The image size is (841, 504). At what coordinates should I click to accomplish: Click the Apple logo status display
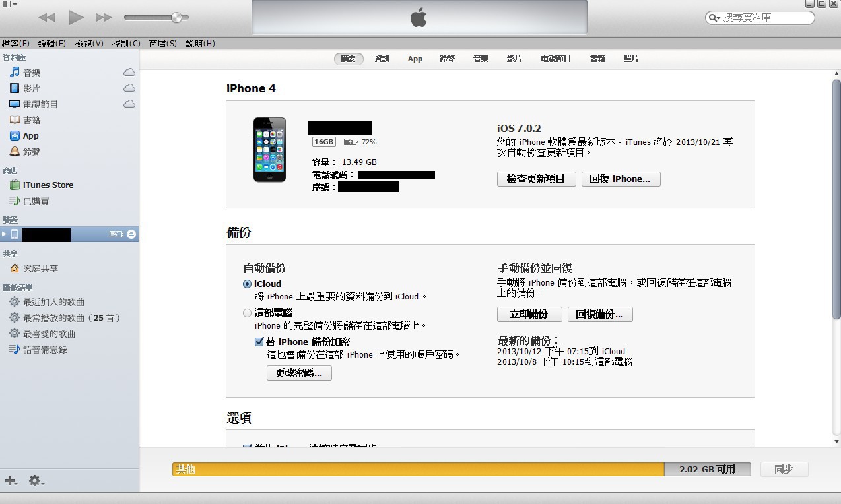[x=419, y=17]
